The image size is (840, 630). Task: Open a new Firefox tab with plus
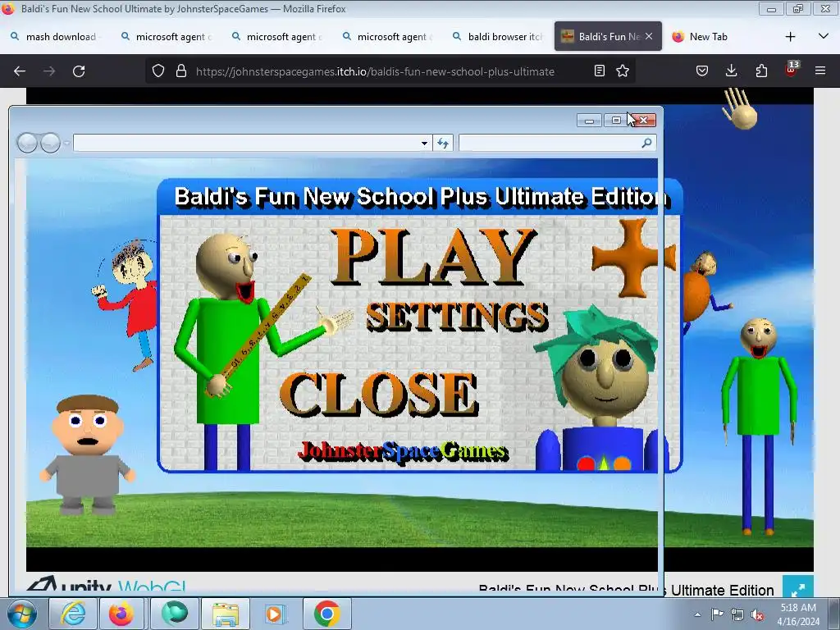point(790,36)
